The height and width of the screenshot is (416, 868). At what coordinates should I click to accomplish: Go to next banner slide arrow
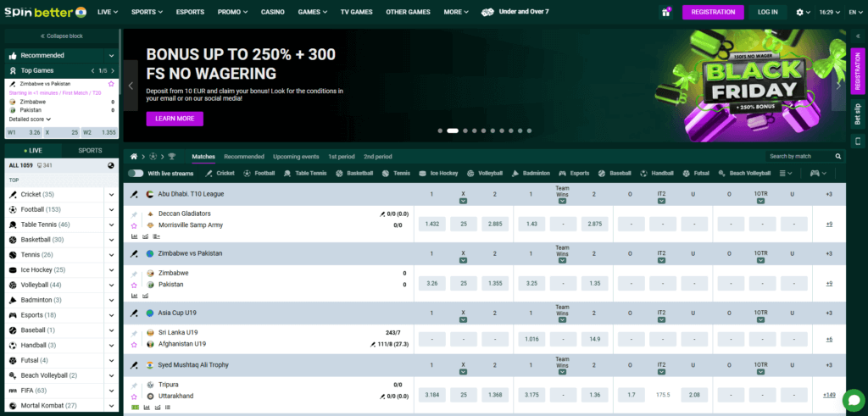pos(838,86)
